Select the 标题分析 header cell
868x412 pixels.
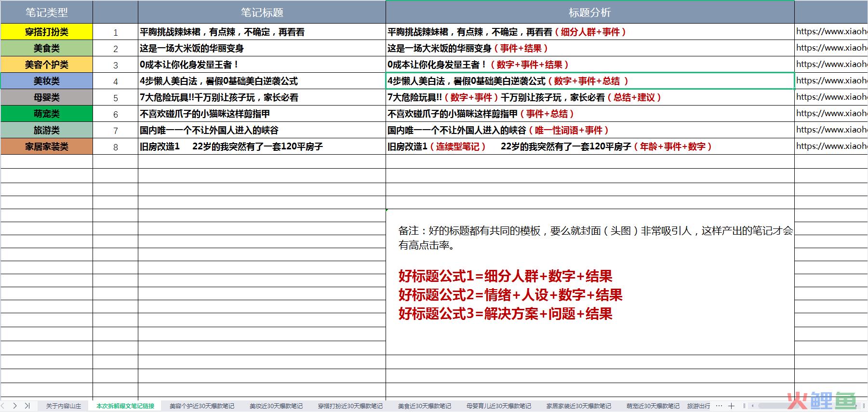click(x=590, y=12)
